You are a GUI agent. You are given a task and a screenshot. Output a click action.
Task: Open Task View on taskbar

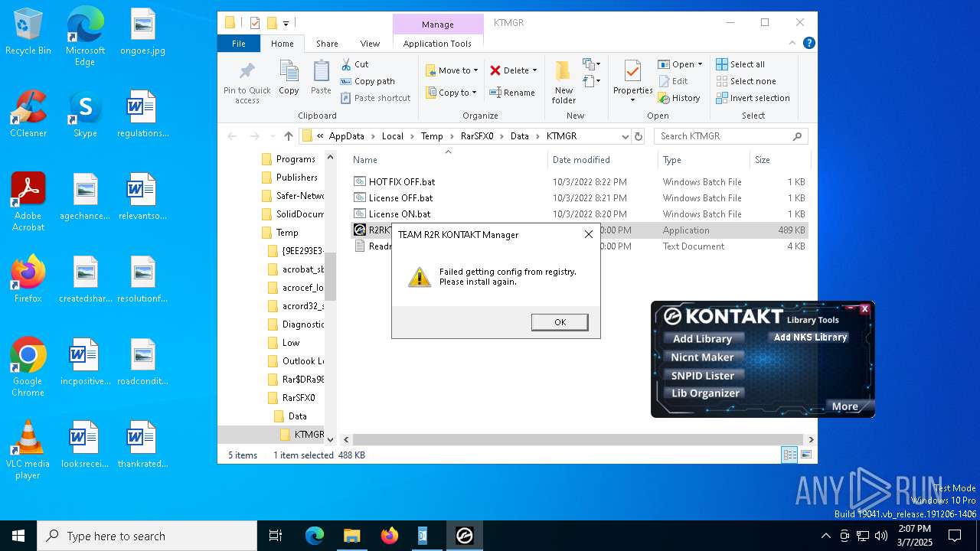pyautogui.click(x=276, y=536)
